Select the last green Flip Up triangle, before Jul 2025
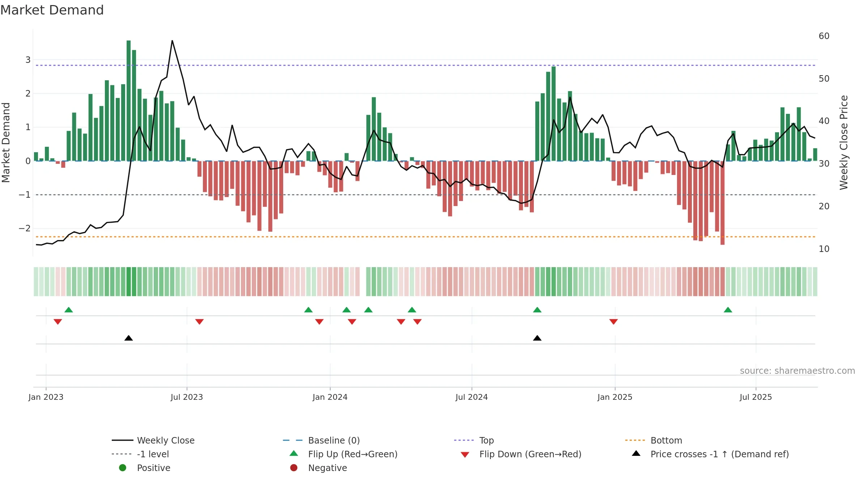This screenshot has height=488, width=868. [x=728, y=310]
